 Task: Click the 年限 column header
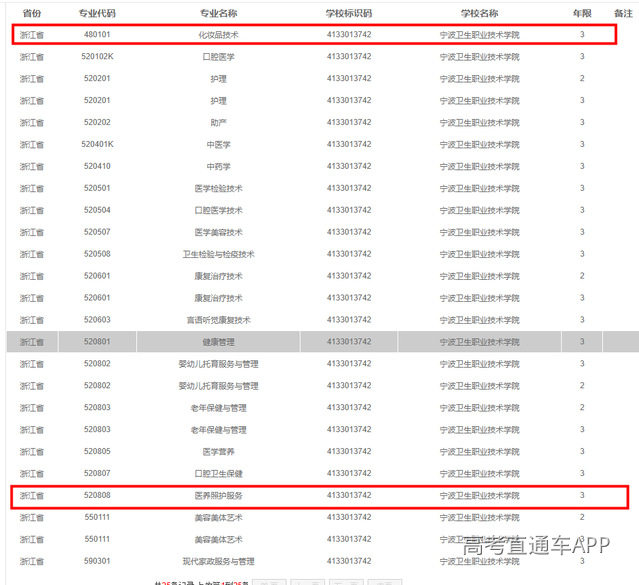(x=582, y=13)
